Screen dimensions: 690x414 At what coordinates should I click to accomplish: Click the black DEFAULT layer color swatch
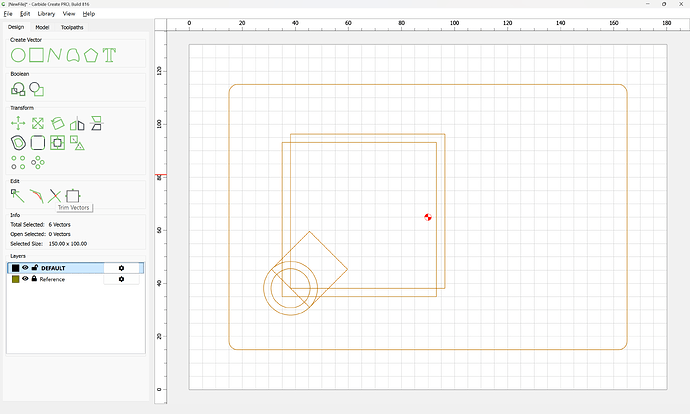tap(15, 268)
